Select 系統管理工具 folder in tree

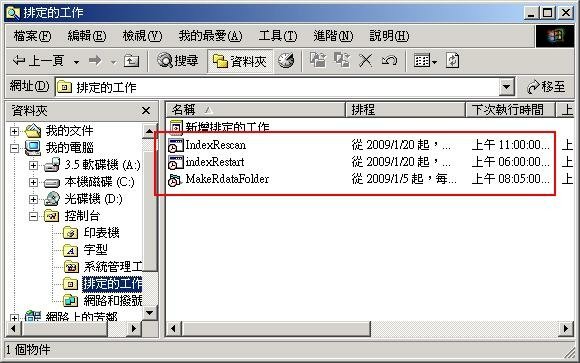[112, 267]
